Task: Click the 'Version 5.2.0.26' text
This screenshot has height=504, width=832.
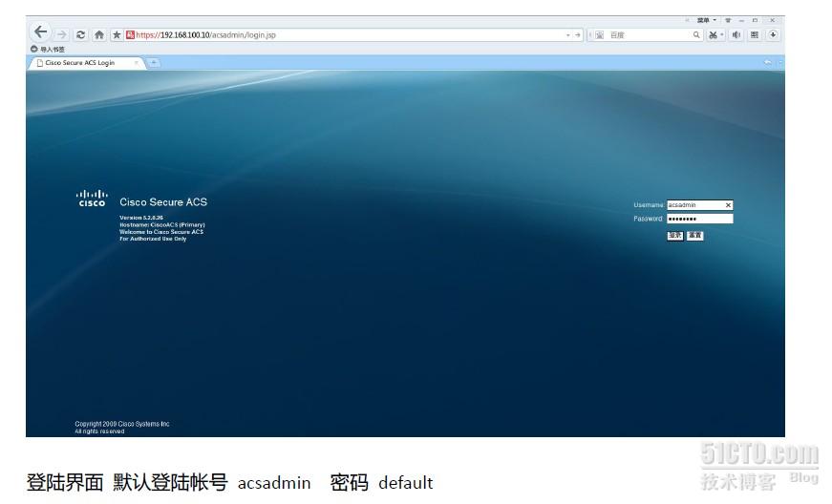Action: tap(141, 218)
